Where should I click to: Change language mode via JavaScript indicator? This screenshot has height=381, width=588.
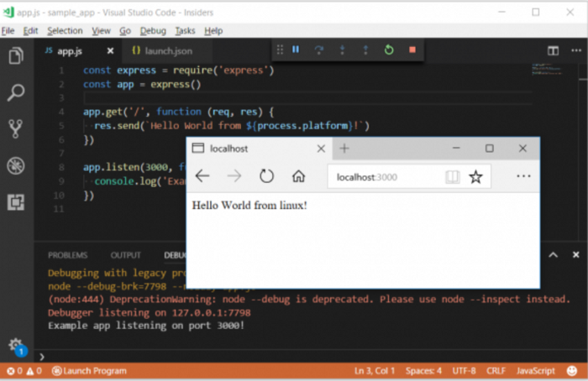tap(535, 371)
